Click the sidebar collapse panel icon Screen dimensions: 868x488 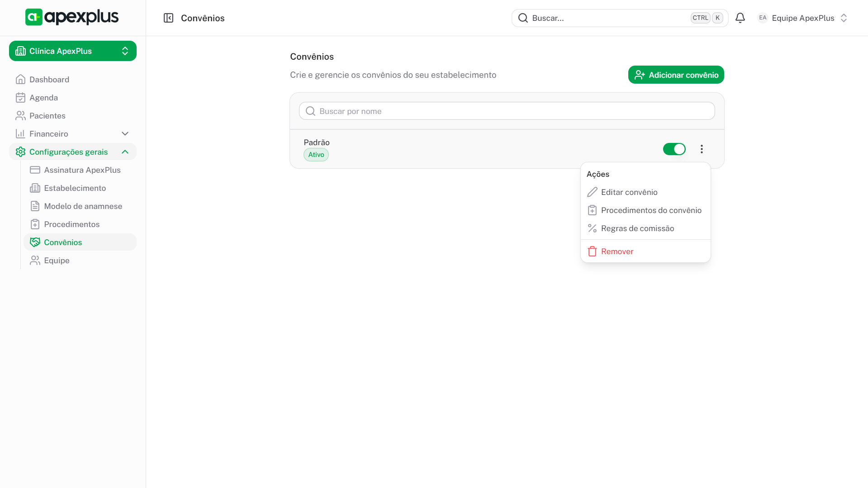tap(168, 18)
